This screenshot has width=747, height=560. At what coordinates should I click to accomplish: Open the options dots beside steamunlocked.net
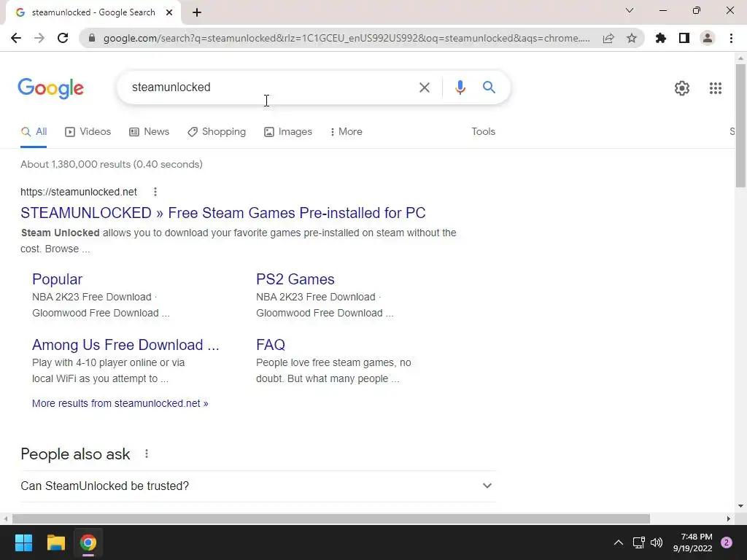point(155,192)
